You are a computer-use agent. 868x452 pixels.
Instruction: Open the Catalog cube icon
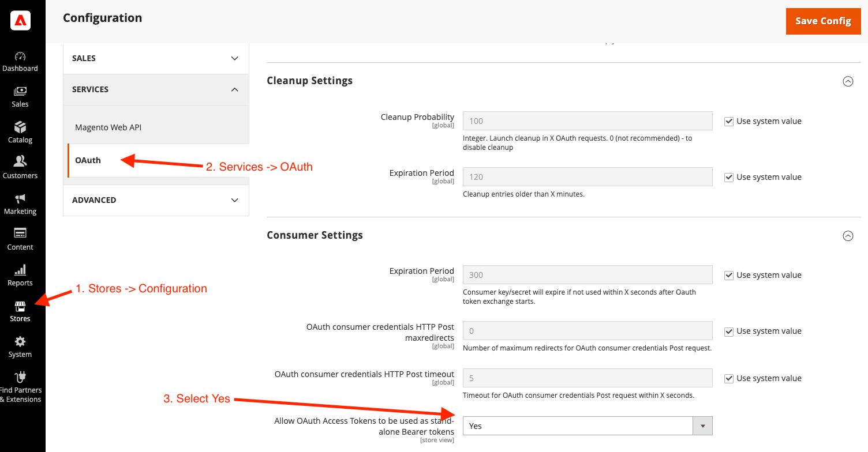click(x=20, y=126)
